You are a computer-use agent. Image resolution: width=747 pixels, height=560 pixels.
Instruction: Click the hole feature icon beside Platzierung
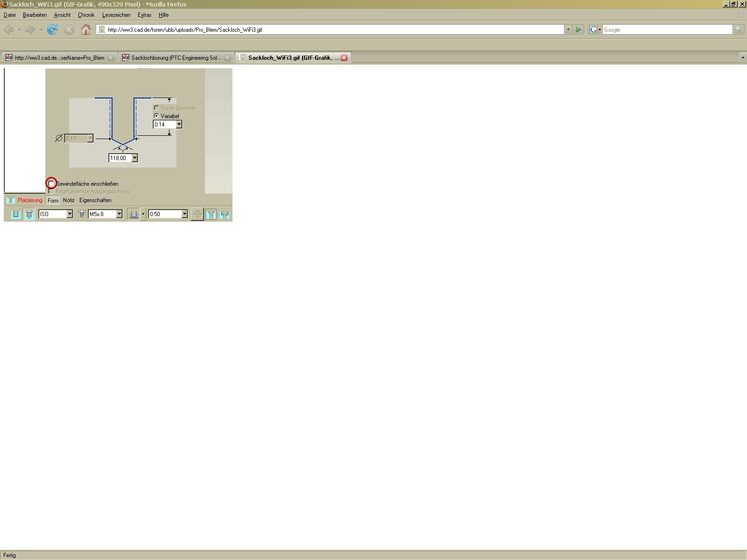(x=11, y=200)
